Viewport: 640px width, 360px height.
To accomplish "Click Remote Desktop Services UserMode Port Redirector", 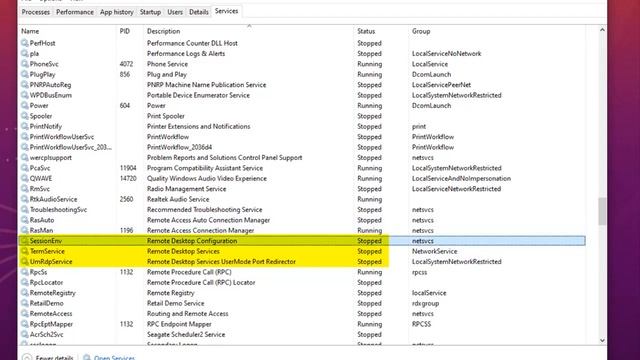I will tap(221, 262).
